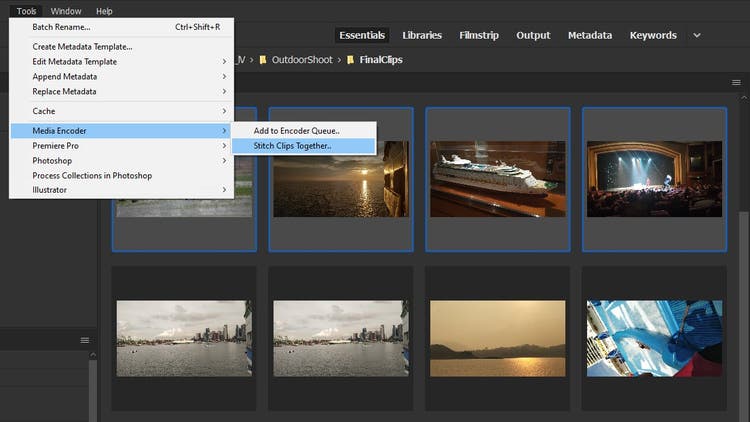Switch to the Output workspace
The image size is (750, 422).
click(533, 35)
